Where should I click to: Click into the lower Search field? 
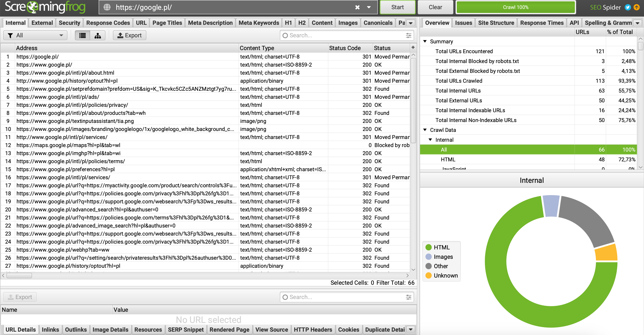tap(346, 297)
